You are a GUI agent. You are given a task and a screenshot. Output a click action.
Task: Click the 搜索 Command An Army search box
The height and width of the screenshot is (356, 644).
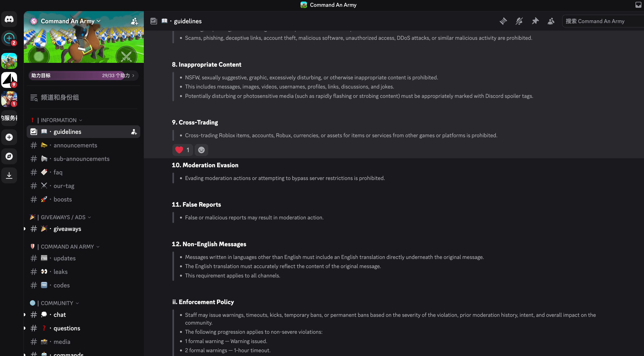pos(603,21)
